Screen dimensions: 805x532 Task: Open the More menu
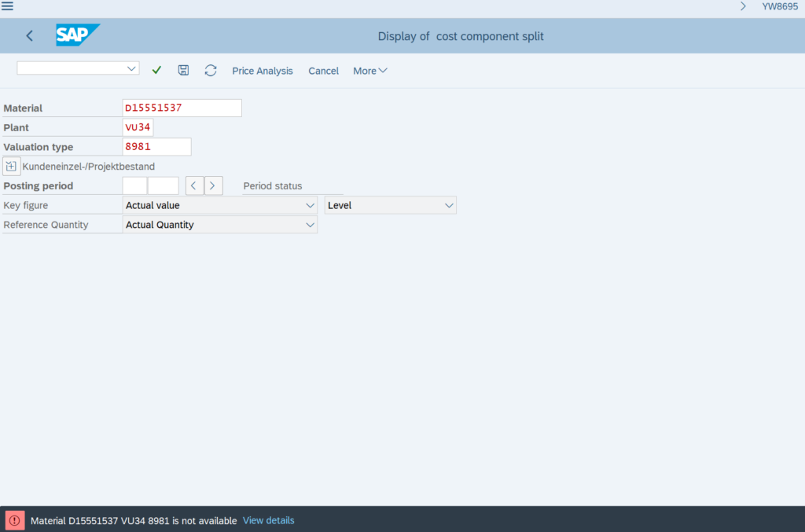[x=369, y=71]
